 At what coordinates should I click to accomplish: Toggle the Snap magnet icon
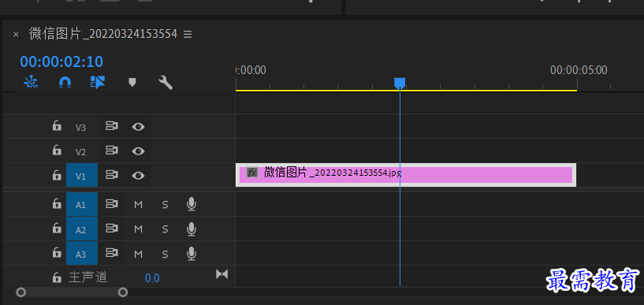(x=65, y=83)
